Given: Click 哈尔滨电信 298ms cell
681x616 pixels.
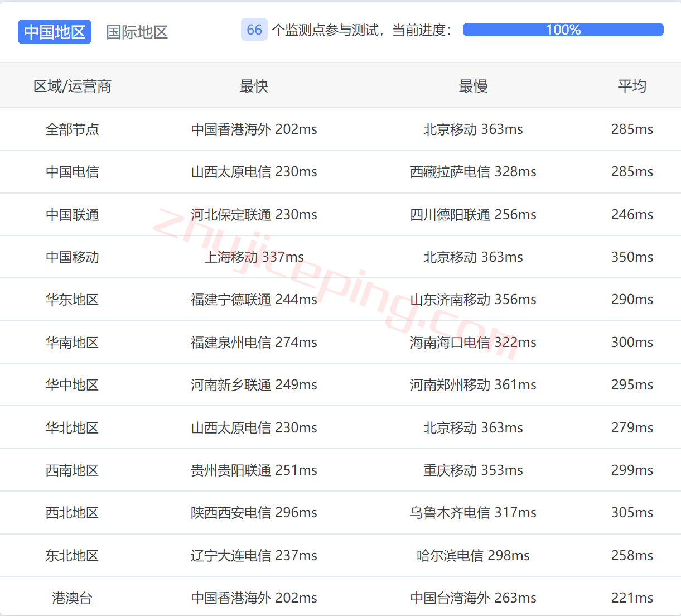Looking at the screenshot, I should coord(473,556).
